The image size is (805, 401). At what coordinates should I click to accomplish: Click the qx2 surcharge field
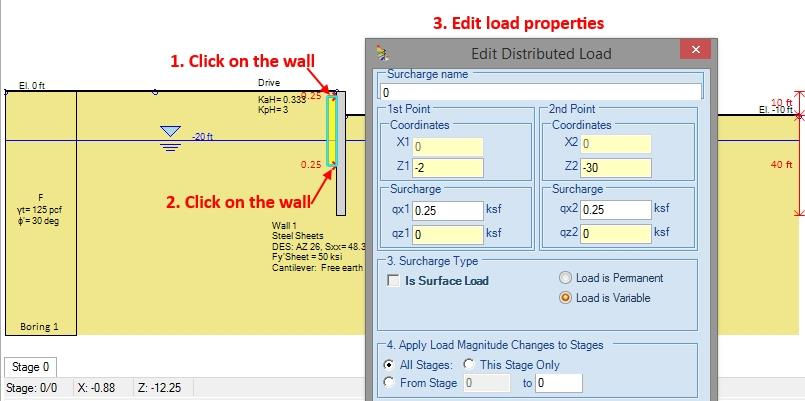coord(616,209)
